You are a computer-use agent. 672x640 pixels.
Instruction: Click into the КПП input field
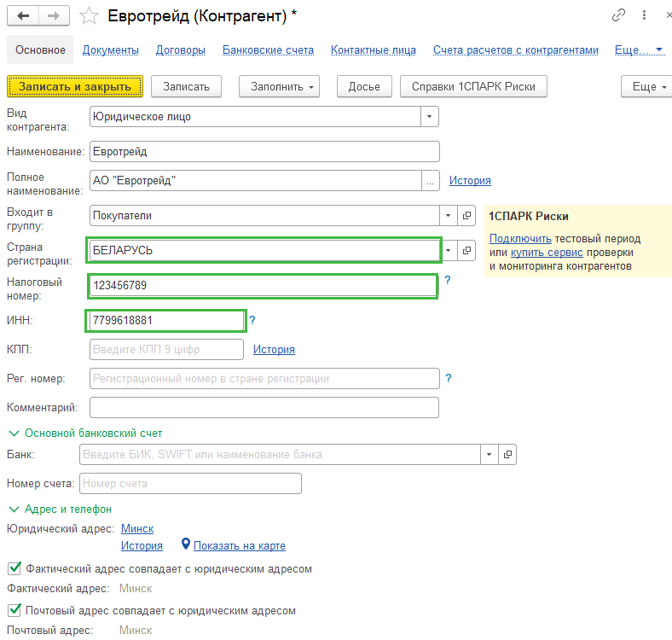click(x=166, y=350)
